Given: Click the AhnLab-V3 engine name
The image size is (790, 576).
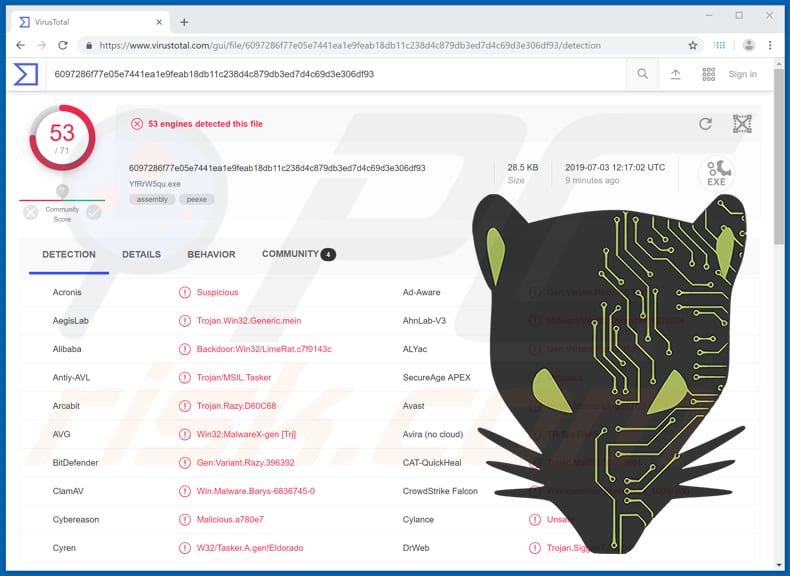Looking at the screenshot, I should coord(424,321).
